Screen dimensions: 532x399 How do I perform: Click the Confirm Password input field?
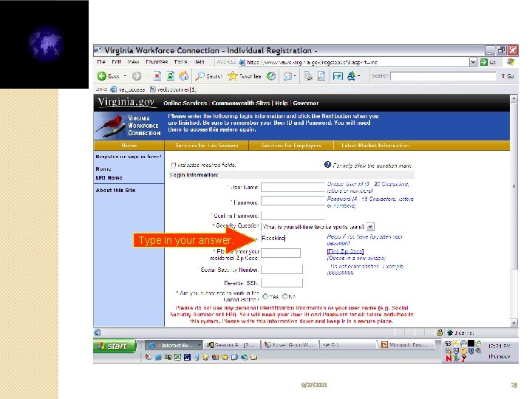coord(293,215)
